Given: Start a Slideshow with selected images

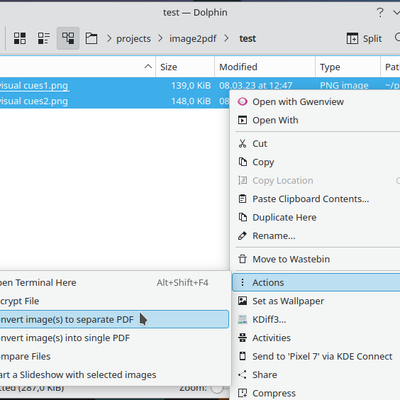Looking at the screenshot, I should (x=114, y=375).
